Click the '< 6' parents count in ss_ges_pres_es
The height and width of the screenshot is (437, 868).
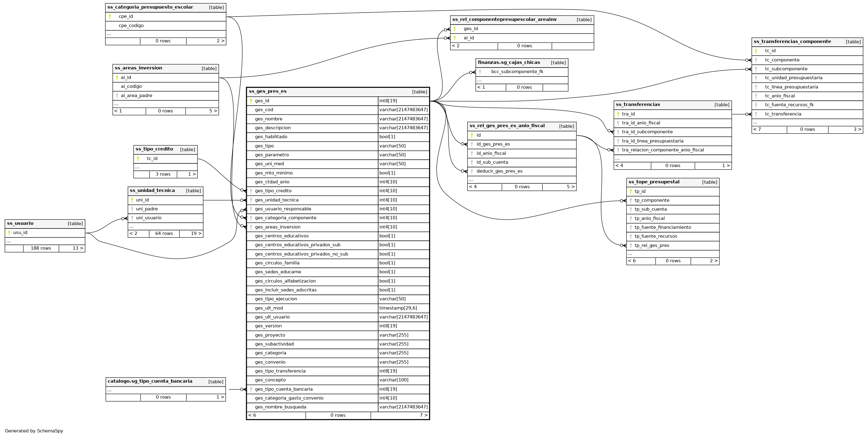pos(252,416)
